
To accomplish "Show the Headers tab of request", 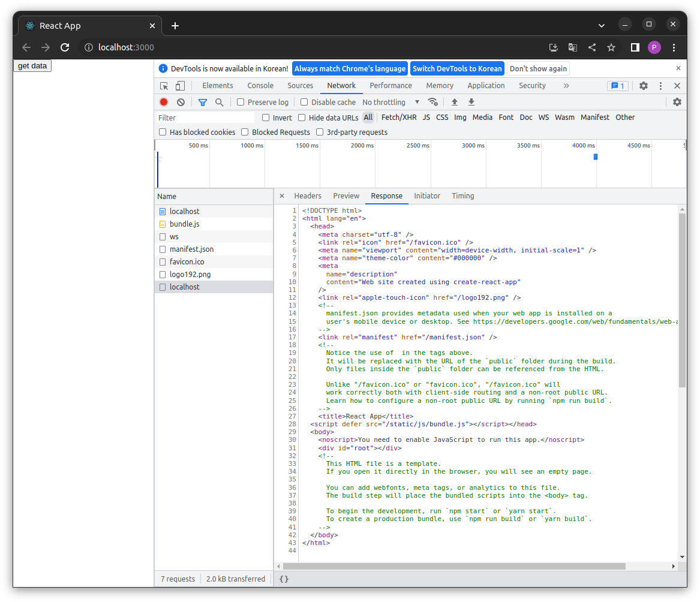I will click(308, 196).
